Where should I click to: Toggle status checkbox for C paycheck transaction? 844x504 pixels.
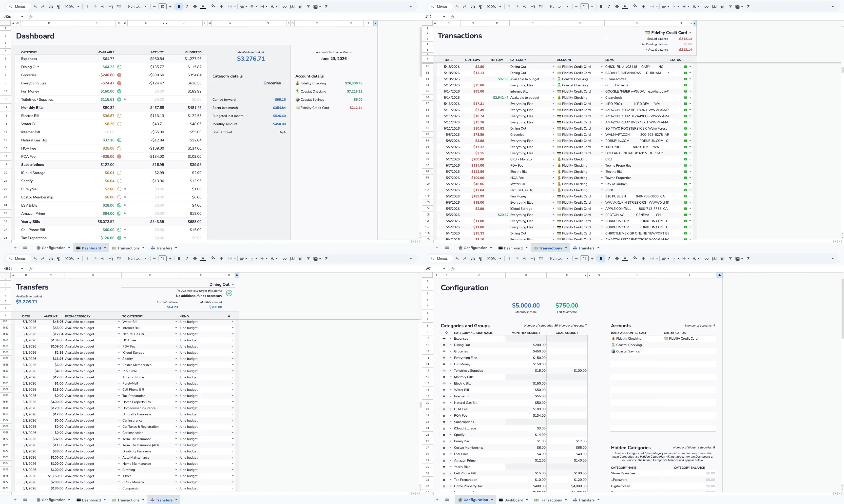click(686, 98)
